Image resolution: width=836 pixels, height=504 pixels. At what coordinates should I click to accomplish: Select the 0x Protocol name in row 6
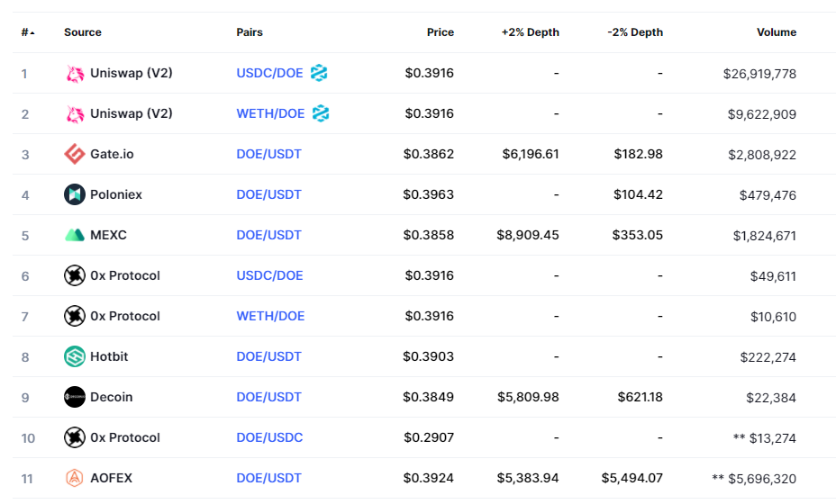[x=125, y=275]
